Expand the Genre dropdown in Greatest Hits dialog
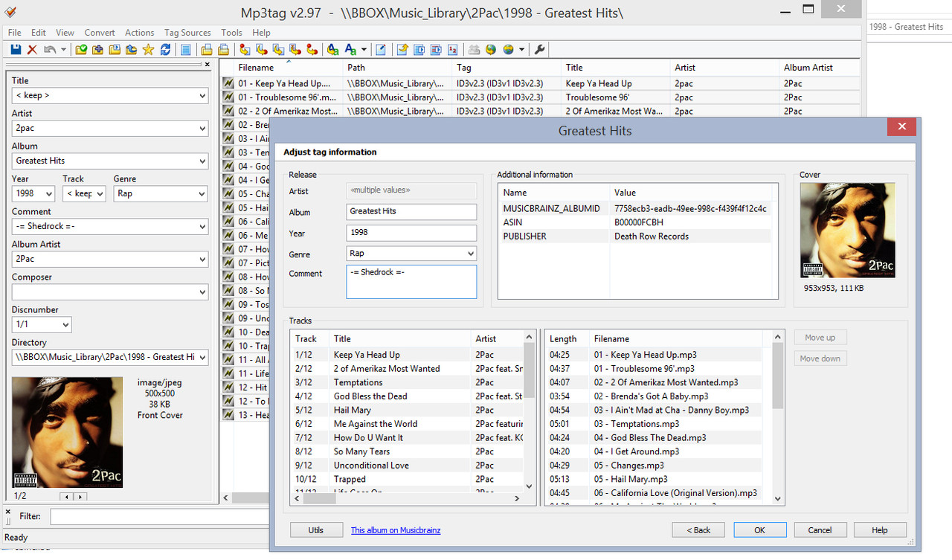Viewport: 952px width, 560px height. tap(470, 254)
